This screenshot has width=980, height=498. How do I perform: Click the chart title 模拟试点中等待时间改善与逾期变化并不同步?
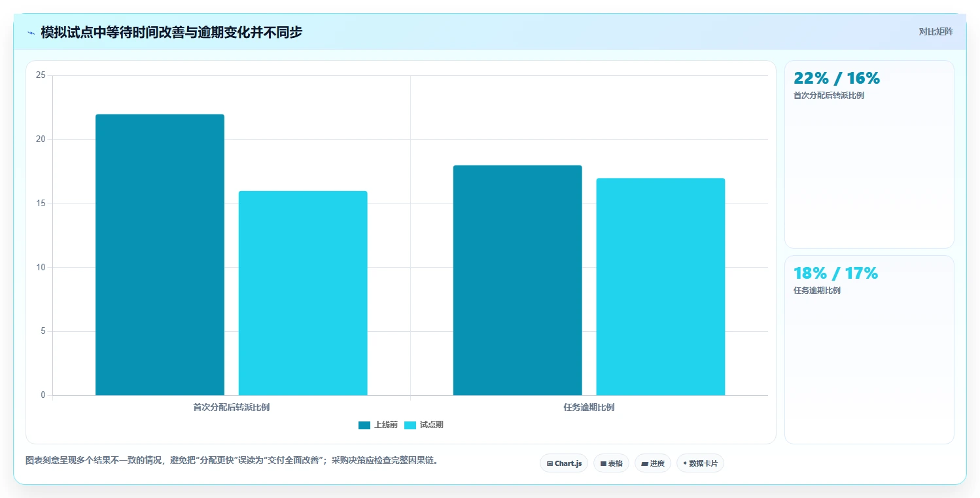(x=171, y=32)
